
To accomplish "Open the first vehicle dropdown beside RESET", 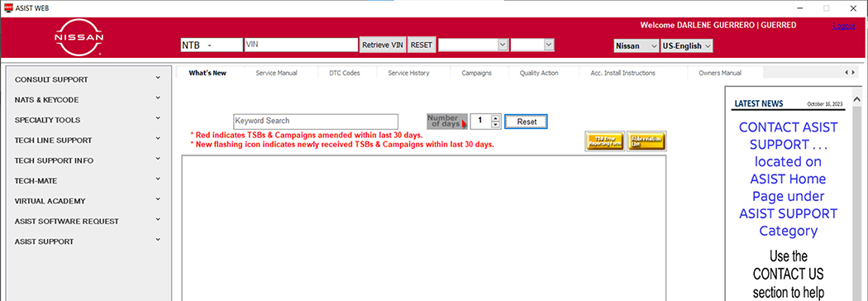I will click(474, 45).
